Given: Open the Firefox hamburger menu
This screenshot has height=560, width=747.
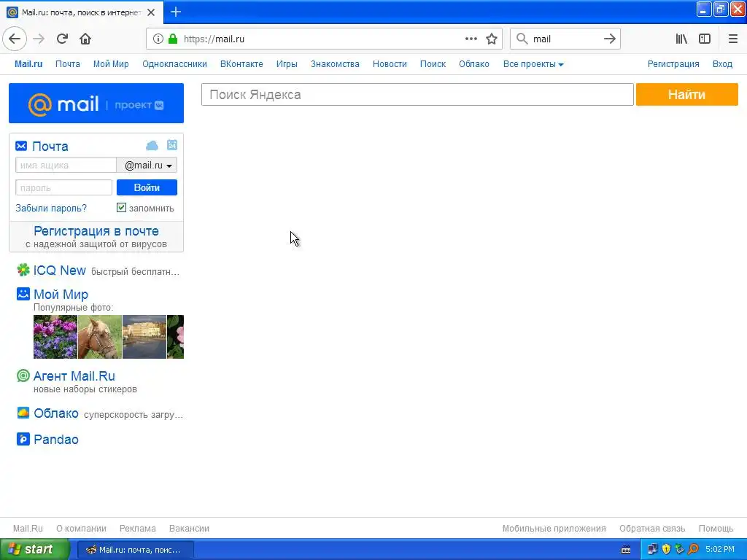Looking at the screenshot, I should 732,39.
